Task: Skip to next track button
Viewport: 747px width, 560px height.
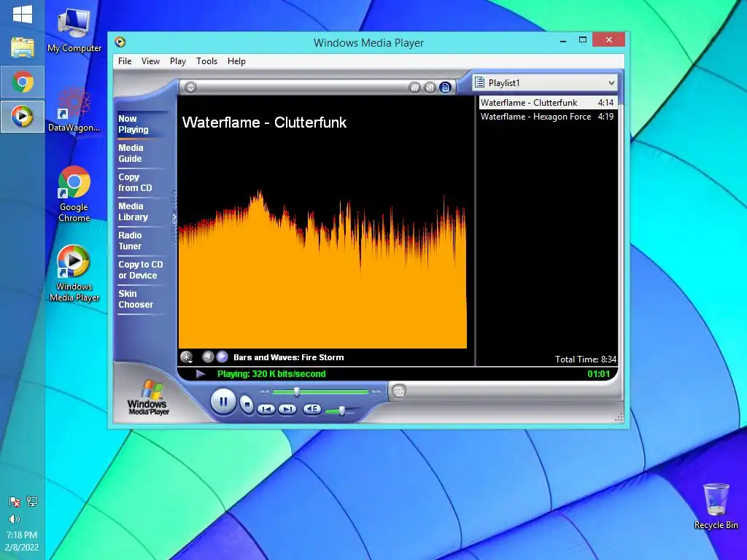Action: [287, 409]
